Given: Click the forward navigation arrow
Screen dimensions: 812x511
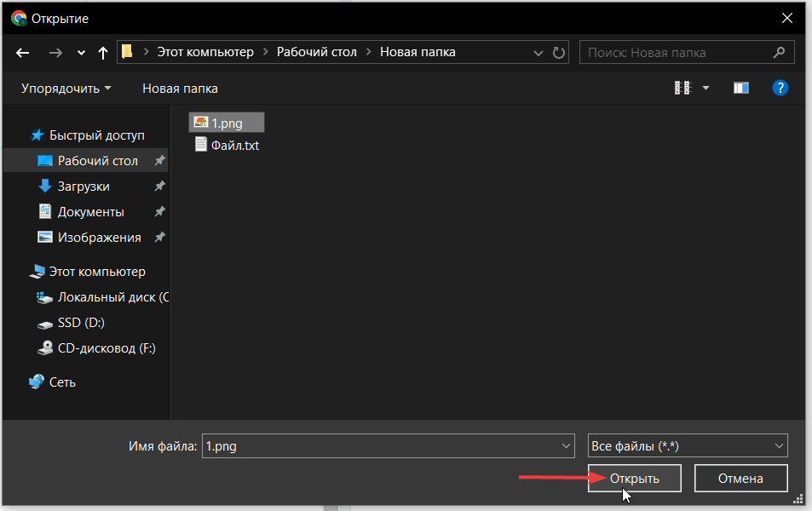Looking at the screenshot, I should [x=55, y=52].
